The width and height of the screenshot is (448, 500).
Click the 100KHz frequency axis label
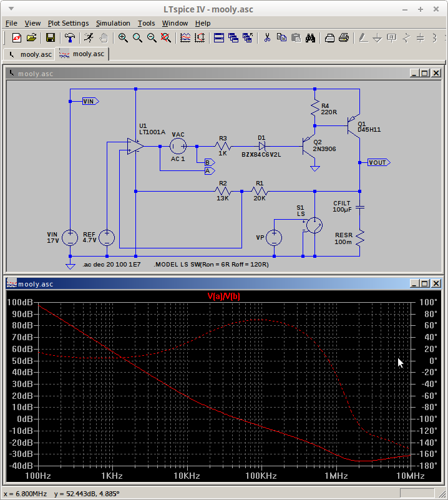point(261,476)
